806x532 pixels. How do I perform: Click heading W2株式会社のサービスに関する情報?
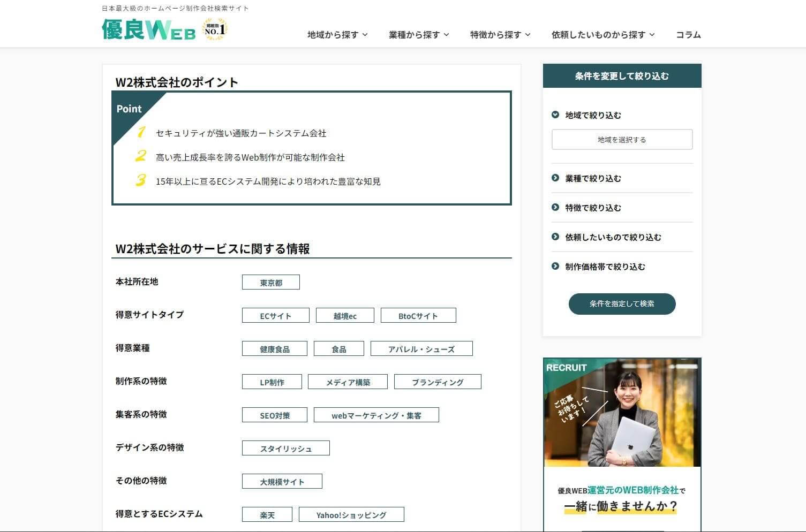point(213,248)
